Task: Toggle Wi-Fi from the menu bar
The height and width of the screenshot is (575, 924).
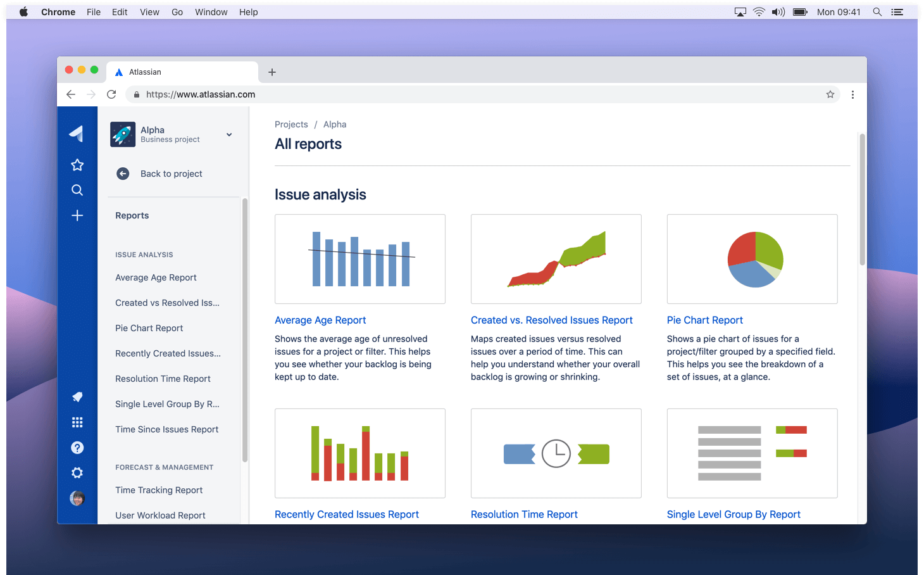Action: (759, 11)
